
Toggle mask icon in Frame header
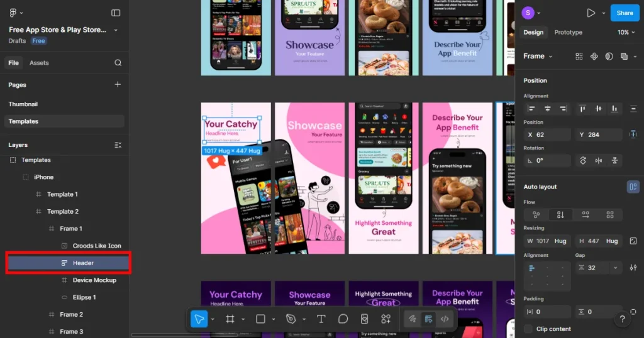pos(609,56)
